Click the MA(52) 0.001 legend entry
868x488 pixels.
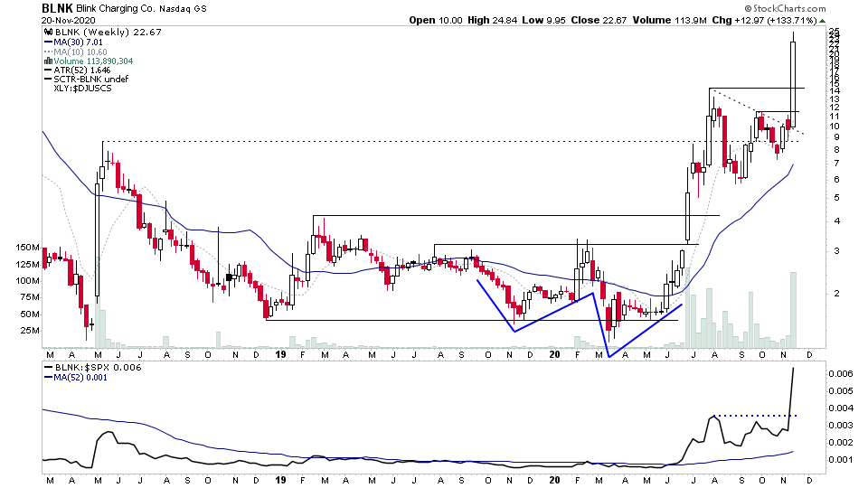(80, 378)
